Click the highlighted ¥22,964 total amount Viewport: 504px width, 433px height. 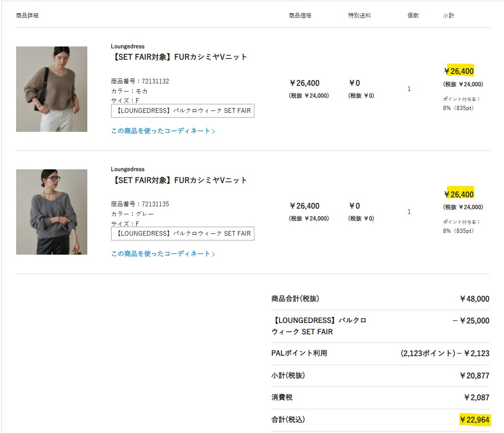[474, 420]
